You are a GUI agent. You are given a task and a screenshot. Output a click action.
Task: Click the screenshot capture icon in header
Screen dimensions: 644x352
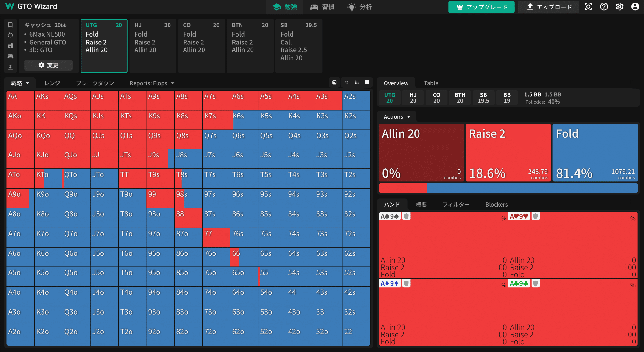pyautogui.click(x=588, y=7)
